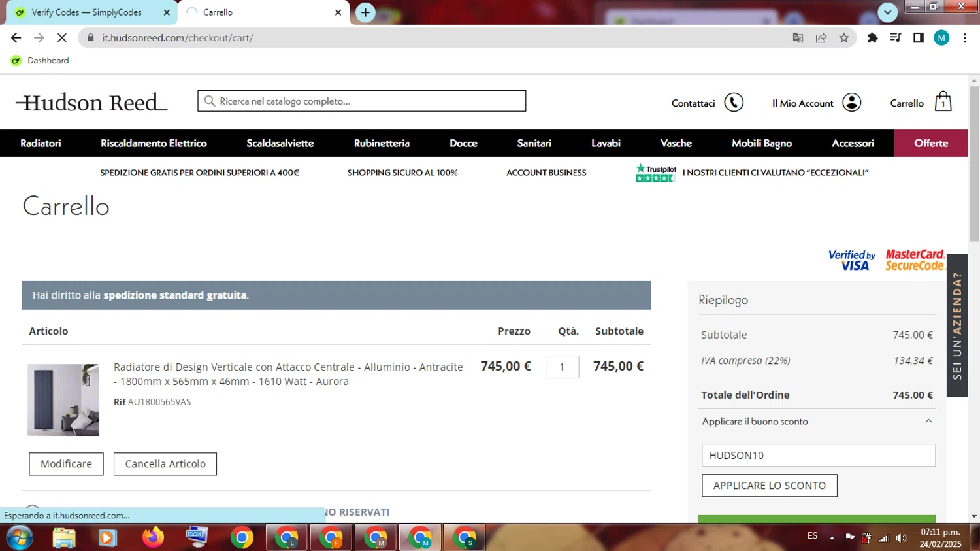The image size is (980, 551).
Task: Click APPLICARE LO SCONTO button
Action: coord(770,486)
